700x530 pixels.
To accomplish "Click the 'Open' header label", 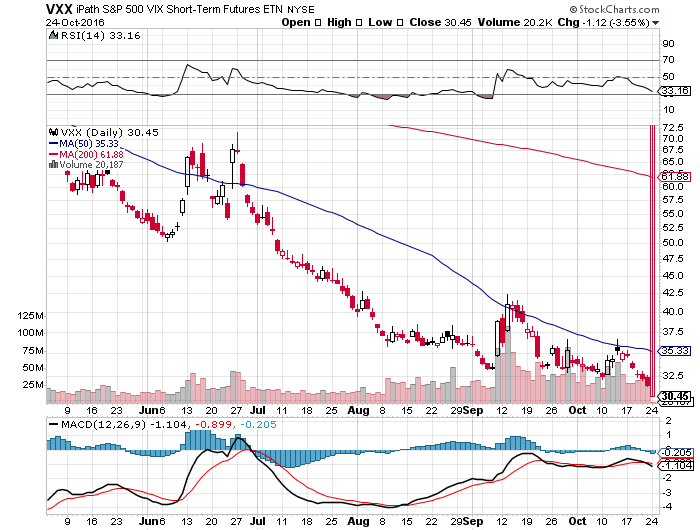I will (x=296, y=22).
